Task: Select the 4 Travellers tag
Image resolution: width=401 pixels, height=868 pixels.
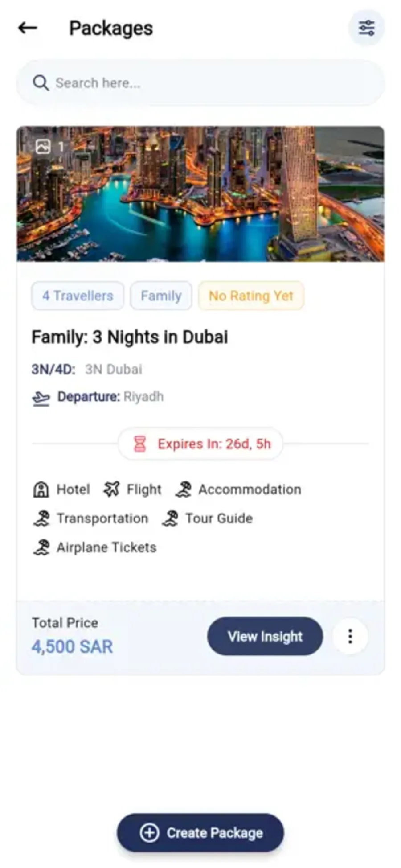Action: (x=78, y=296)
